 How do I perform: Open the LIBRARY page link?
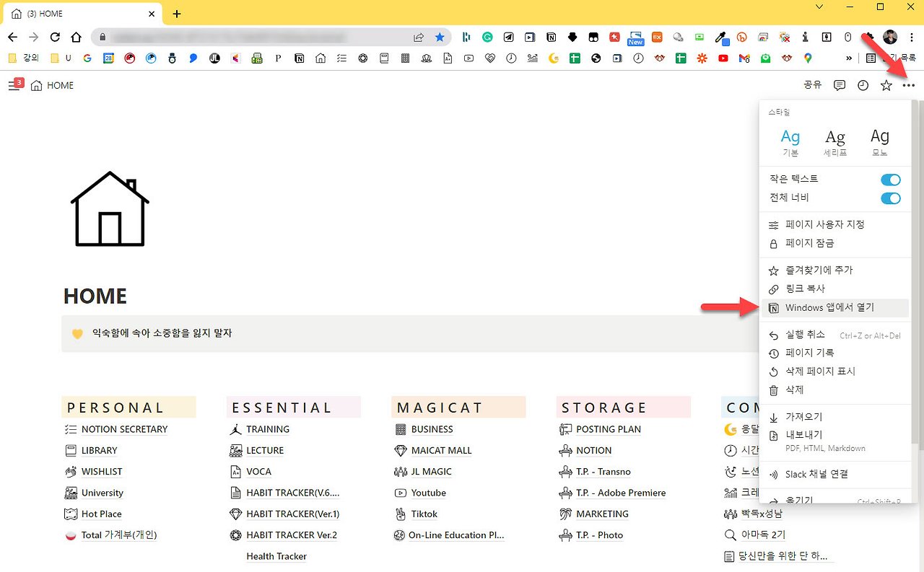click(x=99, y=450)
